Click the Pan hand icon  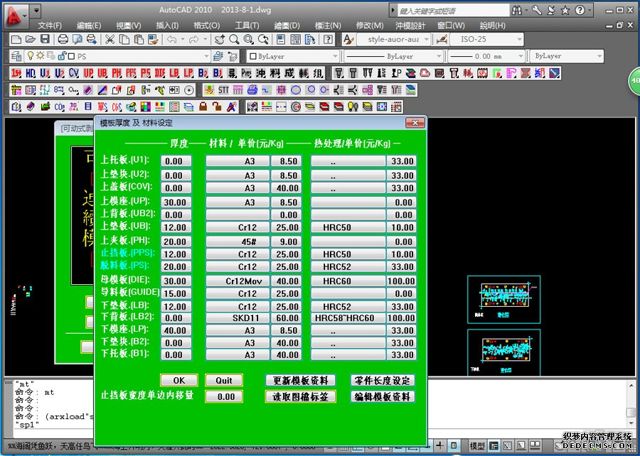click(x=220, y=40)
